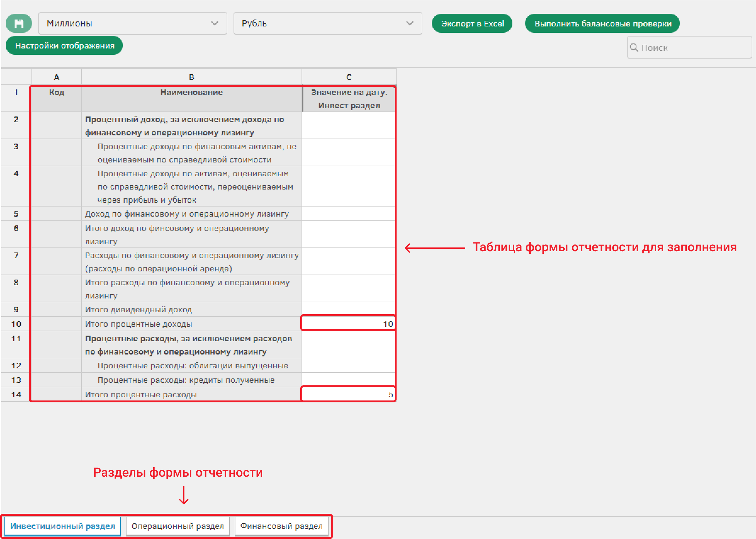Select Доход по финансовому и операционному лизингу
The width and height of the screenshot is (756, 539).
tap(192, 214)
